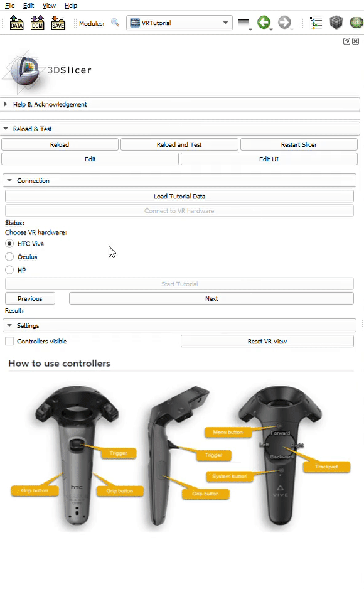
Task: Click the green extensions icon at the toolbar end
Action: point(356,23)
